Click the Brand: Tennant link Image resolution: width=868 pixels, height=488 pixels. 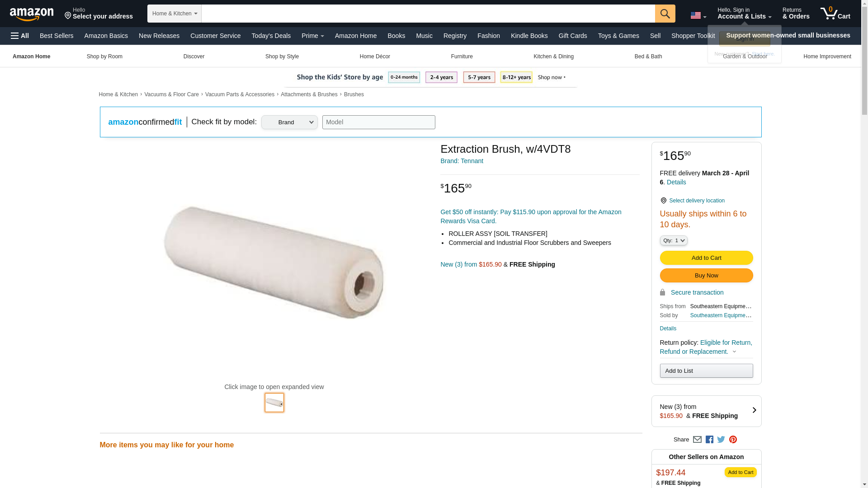pos(462,161)
